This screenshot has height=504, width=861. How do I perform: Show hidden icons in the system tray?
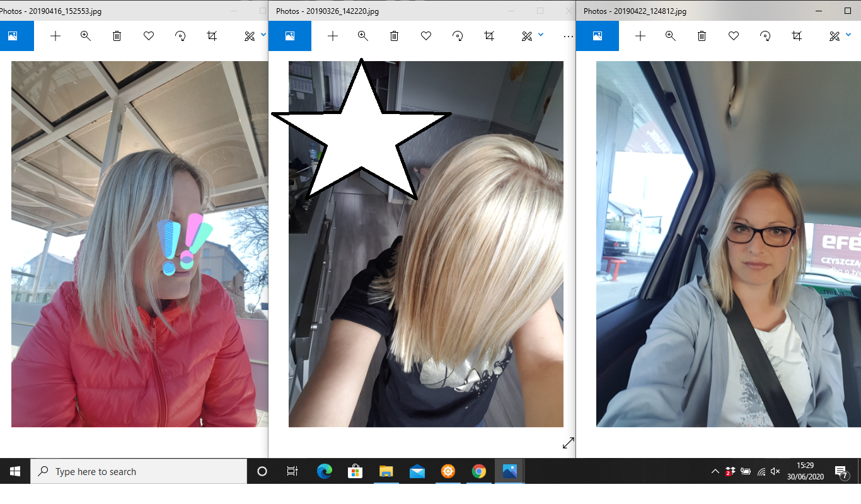click(x=715, y=471)
